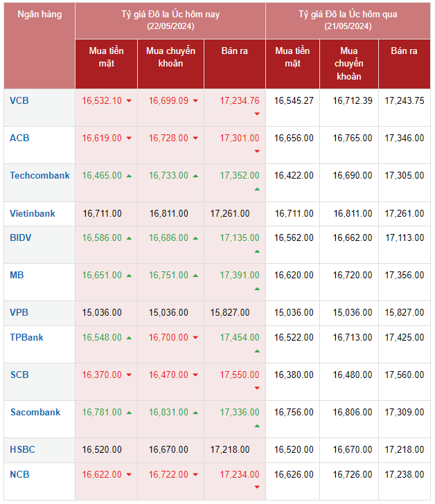Click today's "Mua chuyển khoản" column header
435x504 pixels.
pyautogui.click(x=170, y=57)
